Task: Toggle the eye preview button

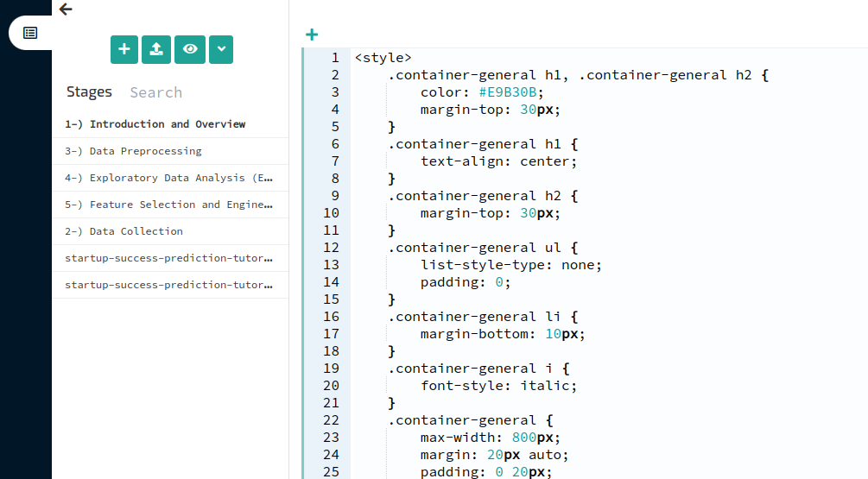Action: (x=190, y=49)
